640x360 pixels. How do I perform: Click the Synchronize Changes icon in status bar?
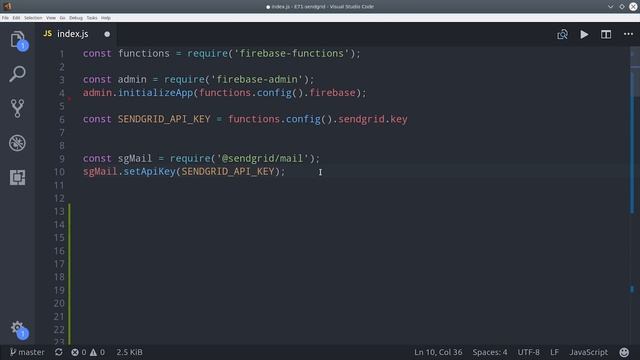pyautogui.click(x=59, y=352)
